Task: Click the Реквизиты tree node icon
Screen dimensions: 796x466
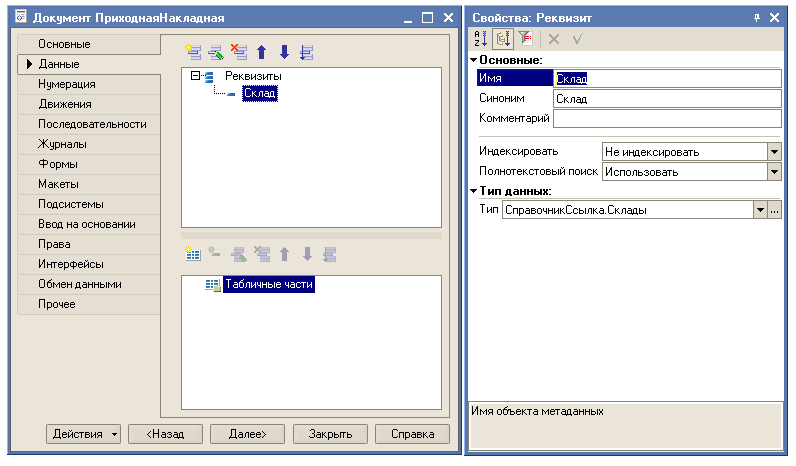Action: coord(209,77)
